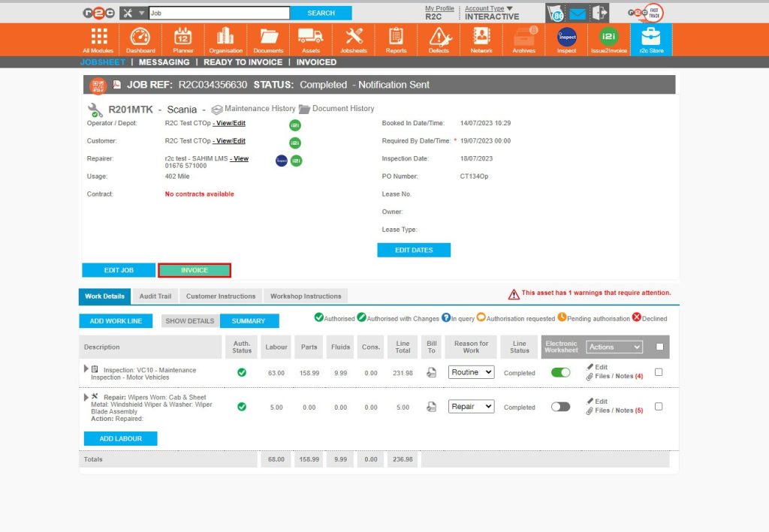The image size is (769, 532).
Task: Enable Electronic Worksheet for the Repair line
Action: pyautogui.click(x=559, y=407)
